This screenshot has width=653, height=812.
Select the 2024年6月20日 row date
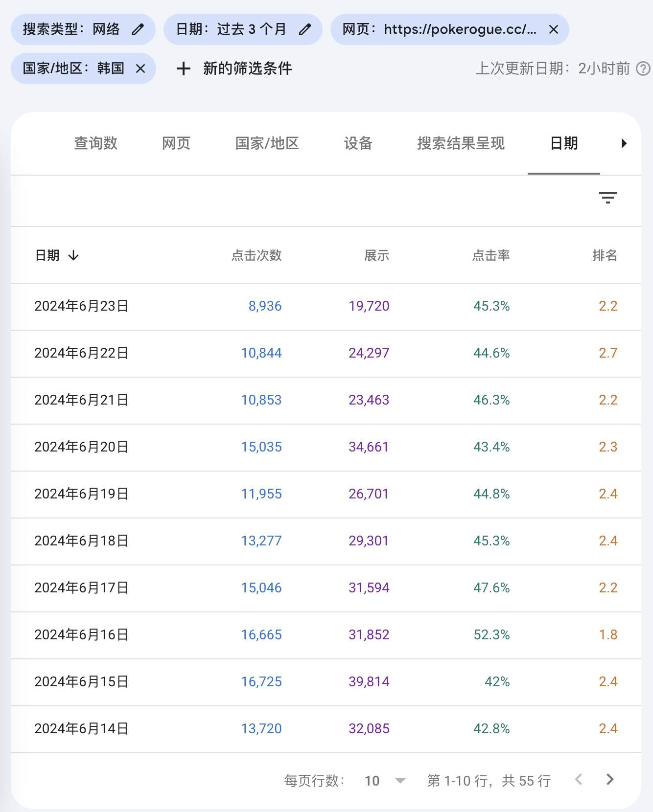[81, 447]
